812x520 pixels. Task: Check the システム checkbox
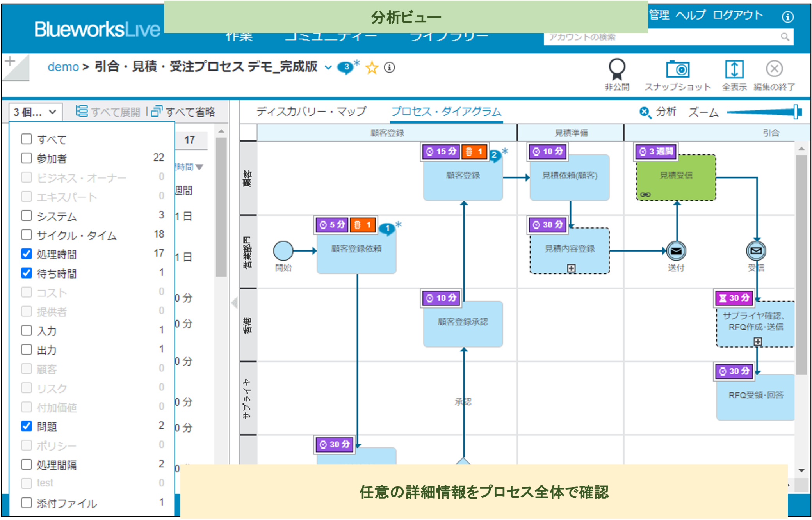click(x=27, y=215)
